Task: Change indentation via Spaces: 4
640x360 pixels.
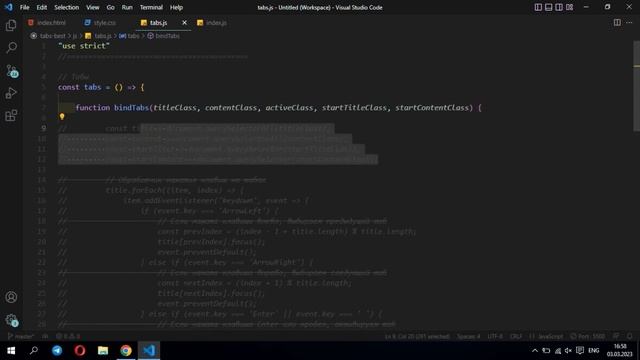Action: tap(468, 336)
